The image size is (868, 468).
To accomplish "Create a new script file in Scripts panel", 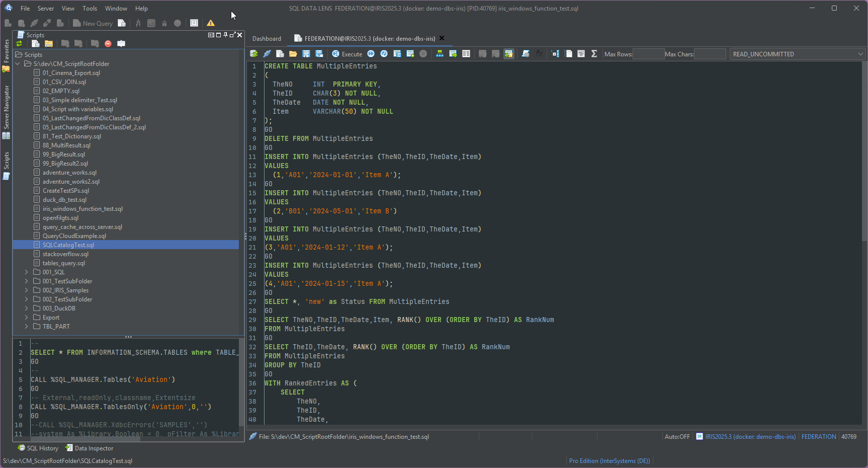I will [36, 44].
